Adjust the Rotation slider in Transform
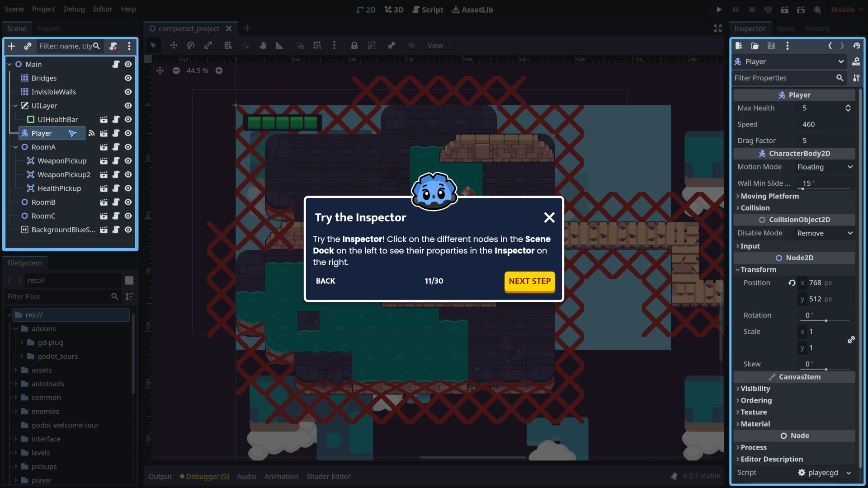868x488 pixels. coord(826,320)
